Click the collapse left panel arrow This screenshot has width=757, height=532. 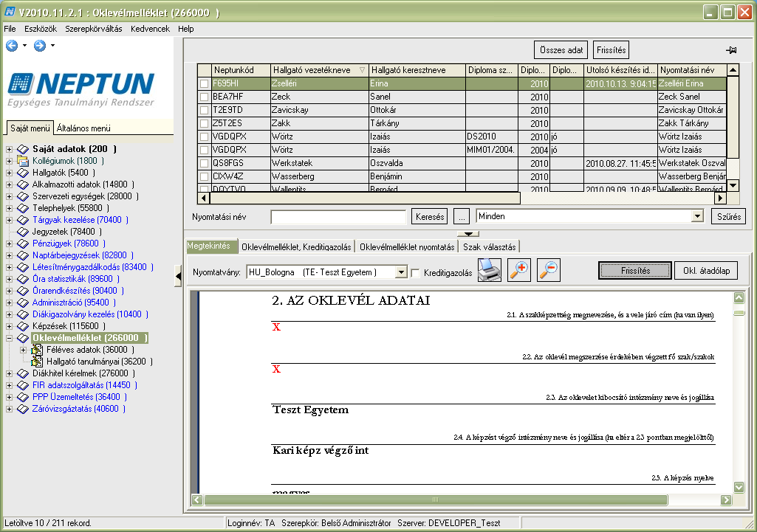[178, 277]
